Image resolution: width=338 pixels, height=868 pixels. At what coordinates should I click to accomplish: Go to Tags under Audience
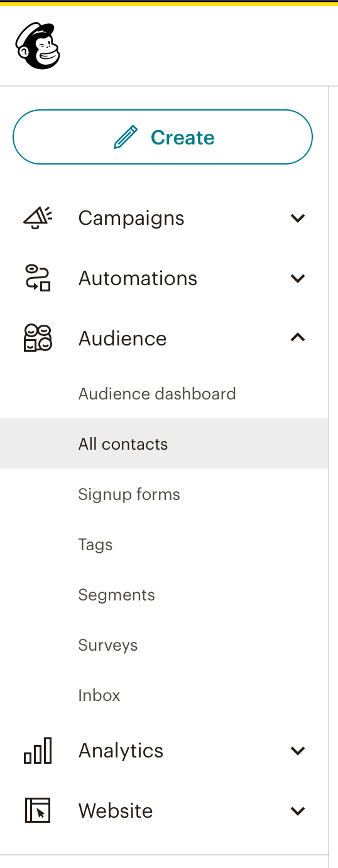[x=95, y=545]
